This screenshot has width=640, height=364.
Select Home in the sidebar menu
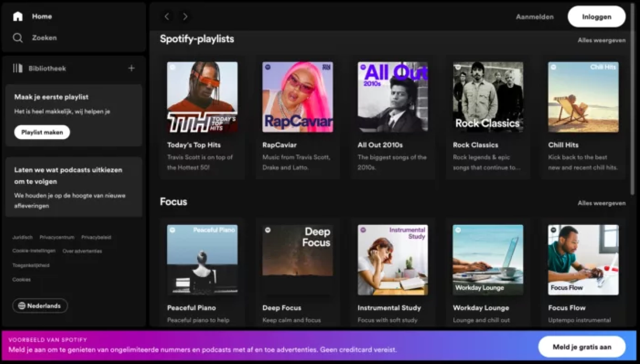[x=42, y=17]
